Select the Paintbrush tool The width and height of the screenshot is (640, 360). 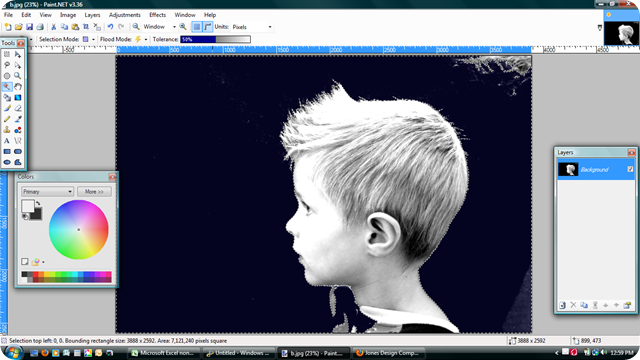(7, 108)
